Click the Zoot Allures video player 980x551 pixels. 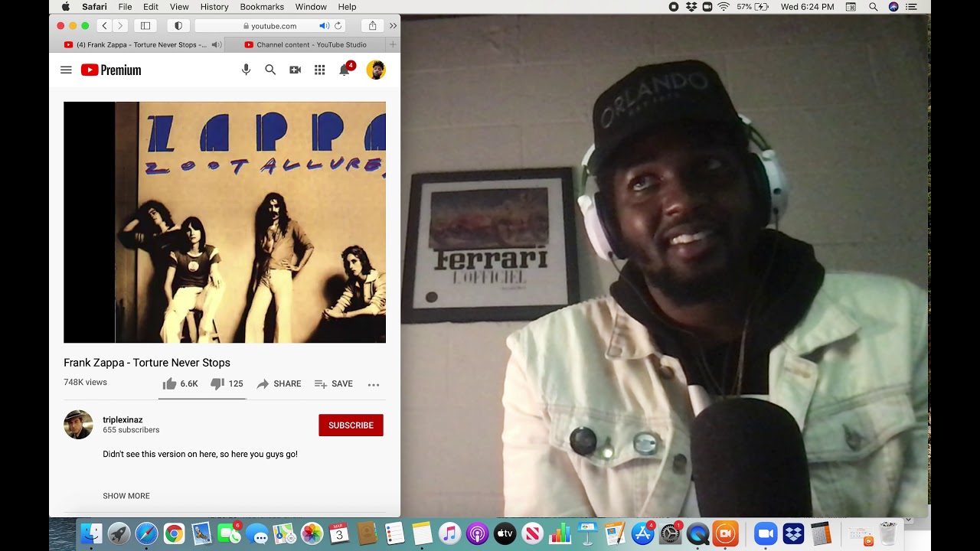(x=224, y=222)
